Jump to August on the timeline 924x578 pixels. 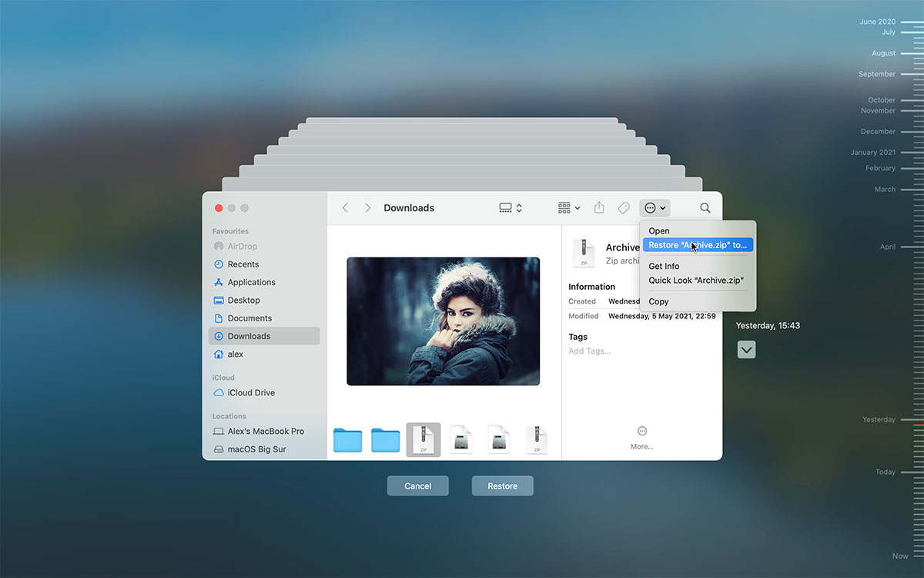884,53
